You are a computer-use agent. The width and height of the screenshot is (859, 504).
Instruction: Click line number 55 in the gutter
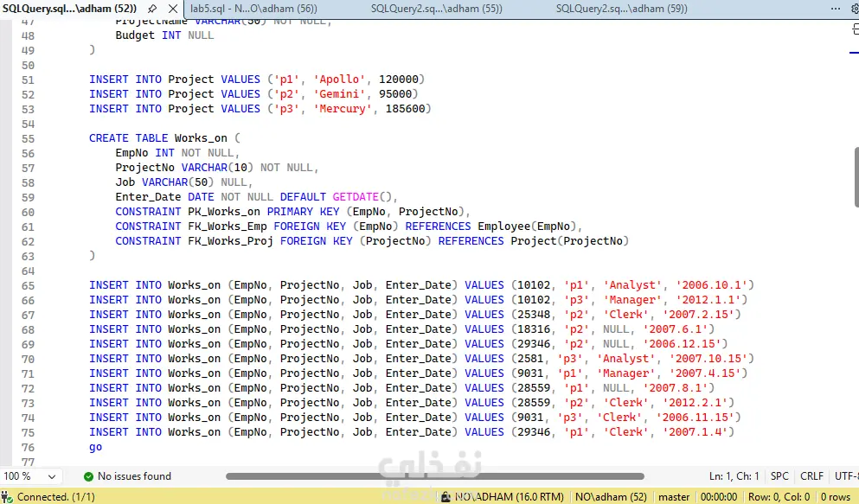(x=28, y=139)
